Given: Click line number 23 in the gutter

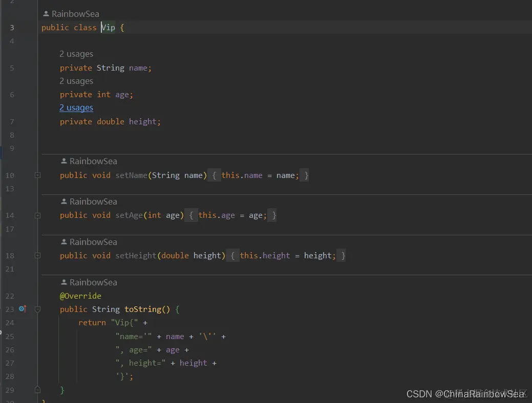Looking at the screenshot, I should click(10, 309).
